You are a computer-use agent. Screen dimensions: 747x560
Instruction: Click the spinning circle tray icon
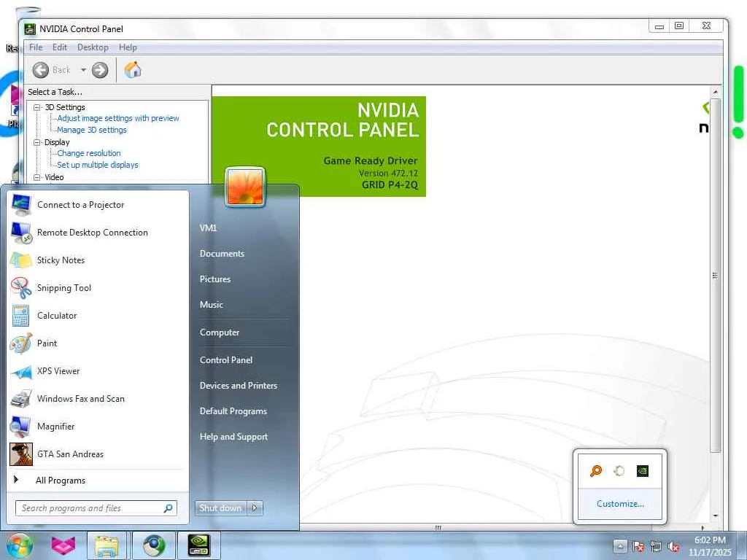619,471
